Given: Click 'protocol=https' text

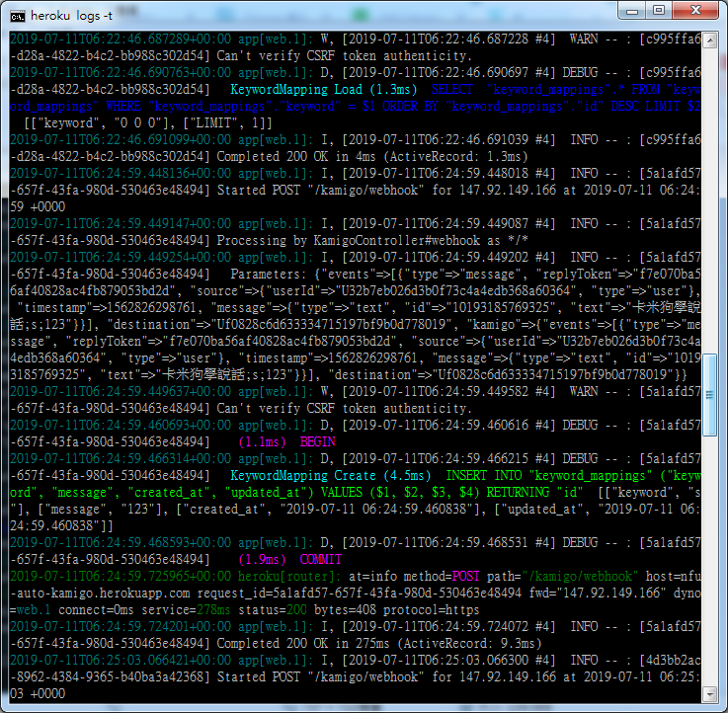Looking at the screenshot, I should click(x=432, y=610).
